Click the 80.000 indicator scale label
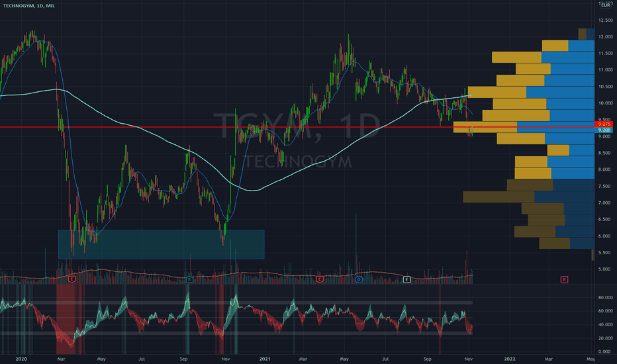Screen dimensions: 617x364 pyautogui.click(x=605, y=298)
